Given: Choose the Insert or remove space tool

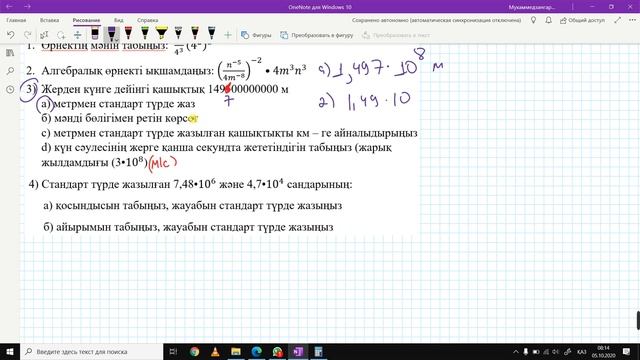Looking at the screenshot, I should 78,35.
